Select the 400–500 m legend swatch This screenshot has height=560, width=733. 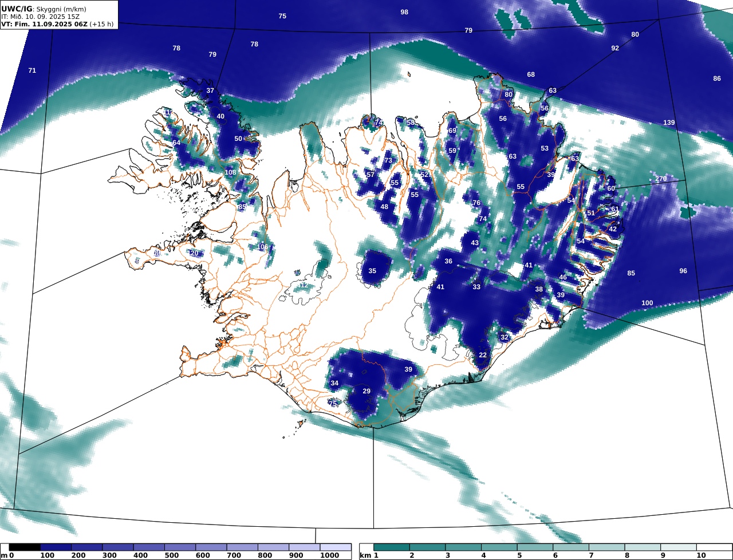coord(149,547)
